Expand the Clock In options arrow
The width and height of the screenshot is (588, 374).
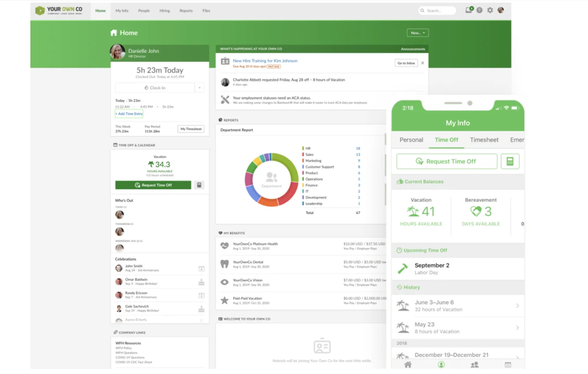click(x=200, y=88)
